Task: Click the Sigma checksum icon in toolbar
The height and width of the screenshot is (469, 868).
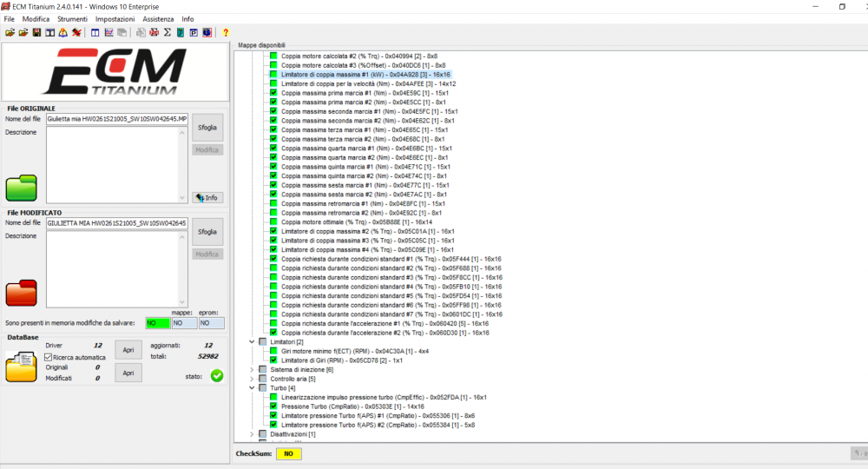Action: point(167,33)
